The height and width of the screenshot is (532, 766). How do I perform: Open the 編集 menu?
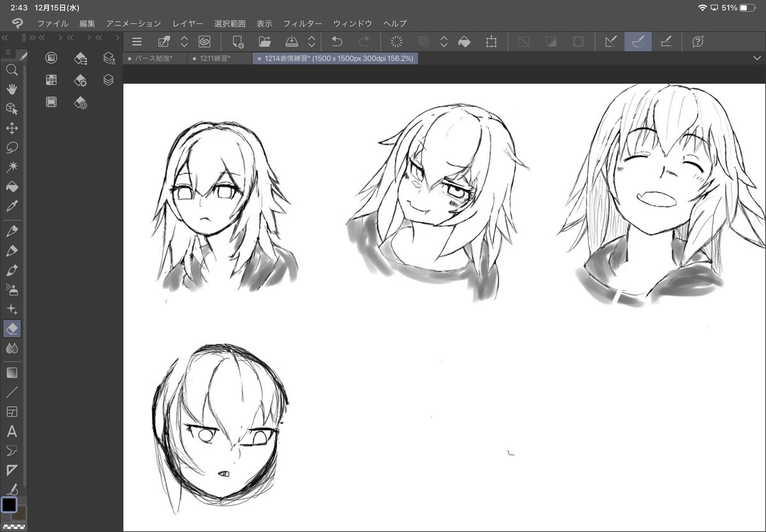[x=87, y=24]
